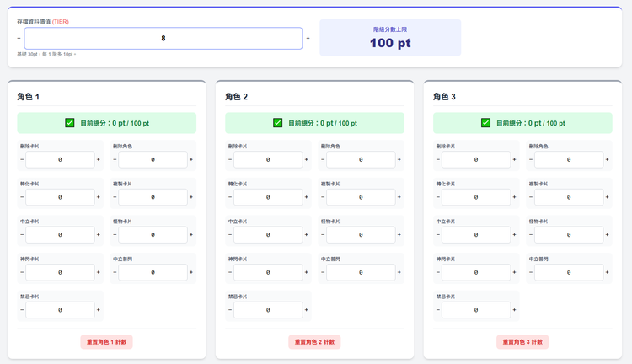The width and height of the screenshot is (632, 364).
Task: Increase 複製卡片 count in 角色 1
Action: coord(191,197)
